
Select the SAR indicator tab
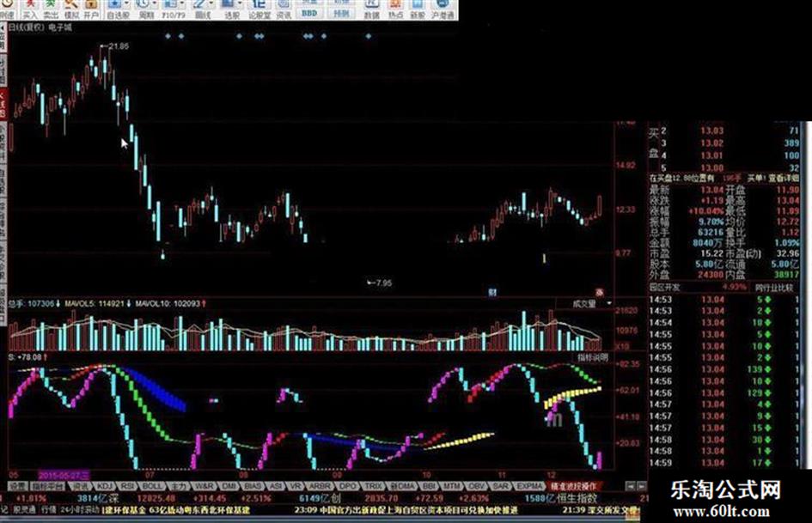coord(500,486)
